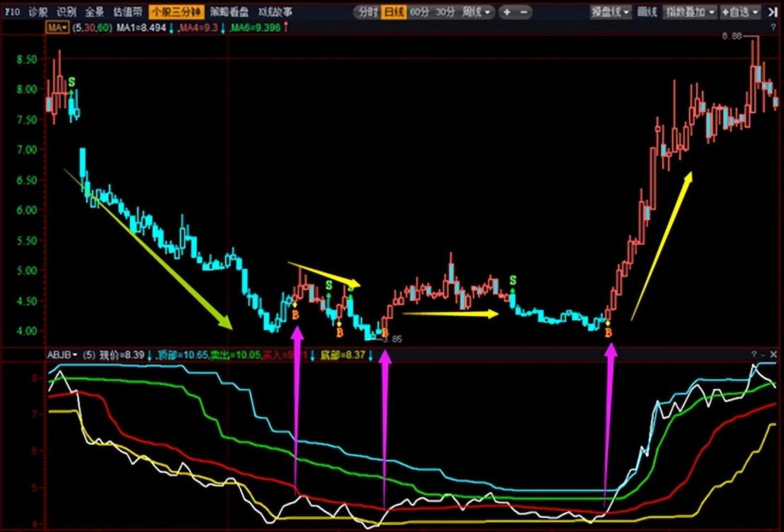
Task: Switch to 60分 timeframe
Action: (x=419, y=12)
